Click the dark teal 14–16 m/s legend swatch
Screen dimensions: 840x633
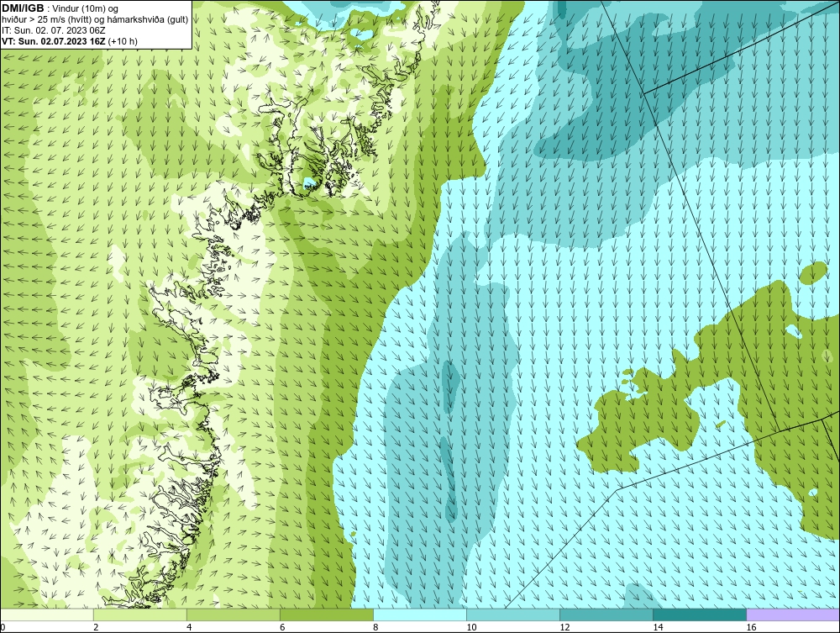pyautogui.click(x=700, y=615)
